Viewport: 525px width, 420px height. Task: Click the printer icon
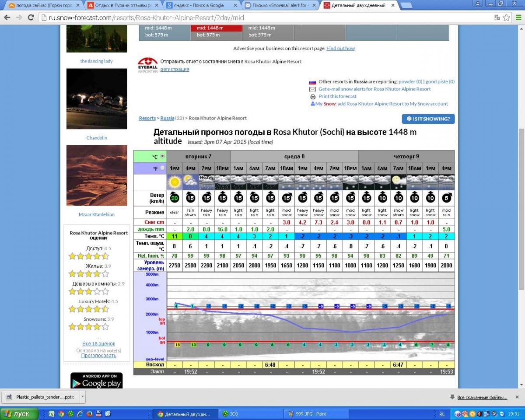[312, 97]
